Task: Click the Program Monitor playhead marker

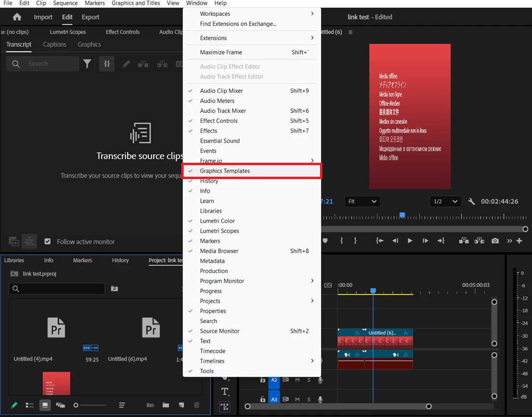Action: pos(402,215)
